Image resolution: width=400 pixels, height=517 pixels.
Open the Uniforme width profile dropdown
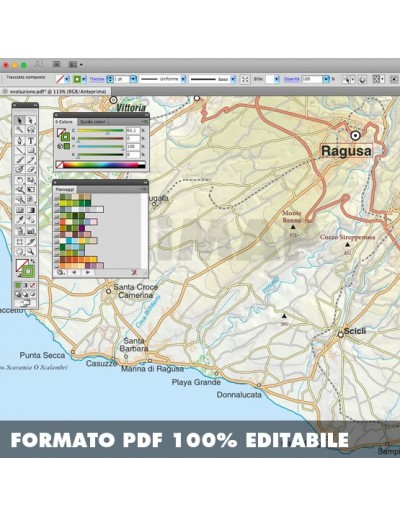point(183,79)
